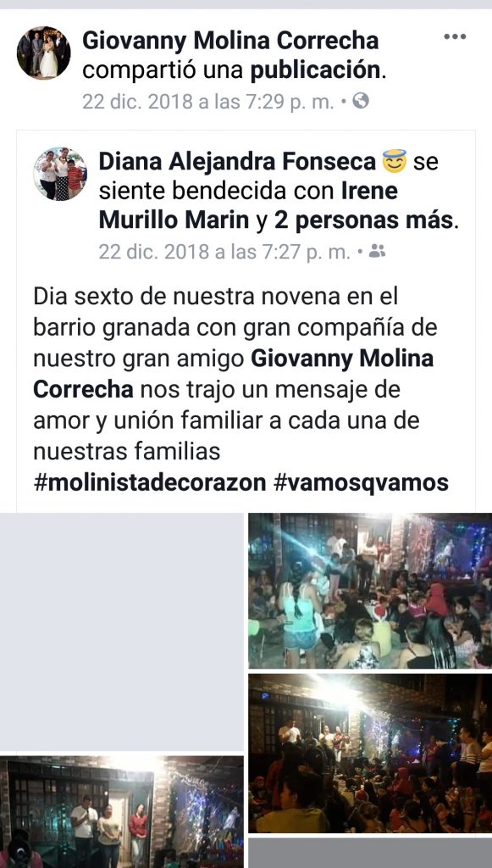This screenshot has width=492, height=868.
Task: Tap Diana Alejandra Fonseca's profile picture
Action: (60, 174)
